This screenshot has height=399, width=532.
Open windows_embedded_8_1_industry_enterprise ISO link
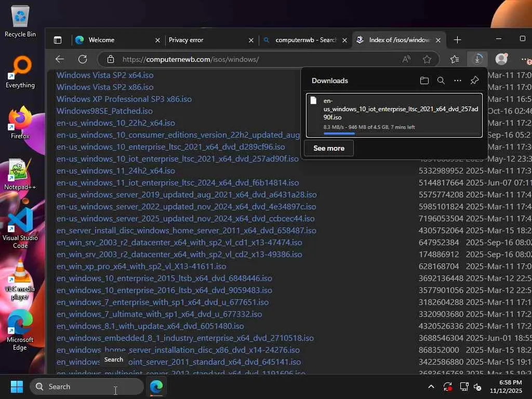(x=185, y=338)
